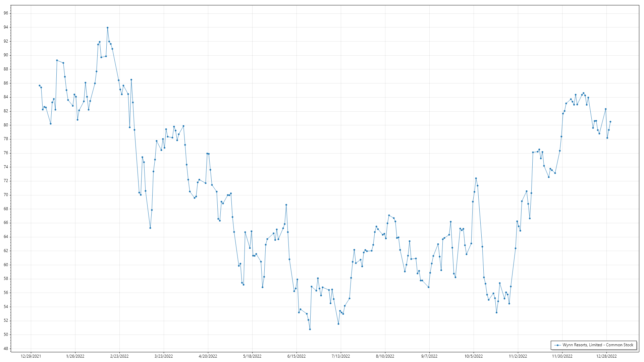Image resolution: width=644 pixels, height=362 pixels.
Task: Click the 80 y-axis value label
Action: click(6, 125)
